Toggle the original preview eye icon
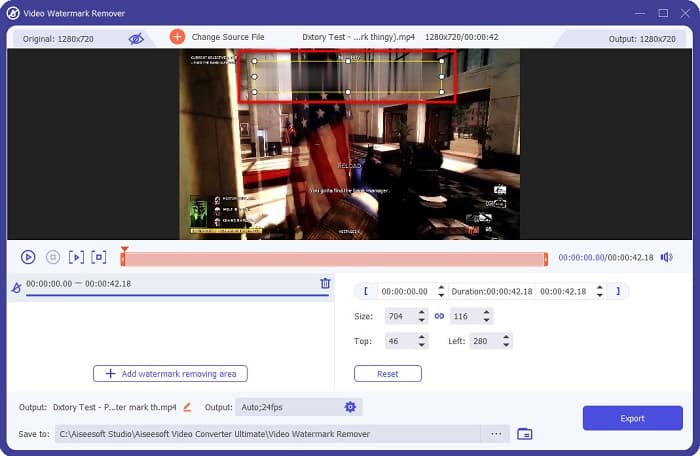The height and width of the screenshot is (456, 700). pos(136,39)
